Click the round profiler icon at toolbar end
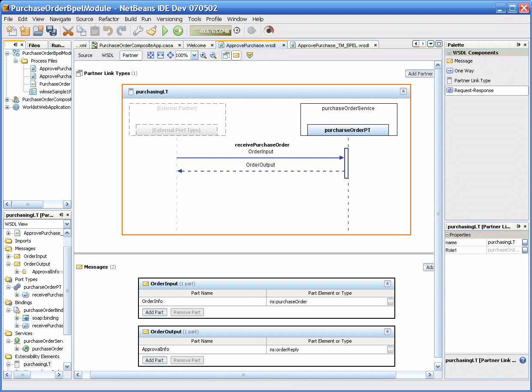The image size is (532, 392). point(268,30)
